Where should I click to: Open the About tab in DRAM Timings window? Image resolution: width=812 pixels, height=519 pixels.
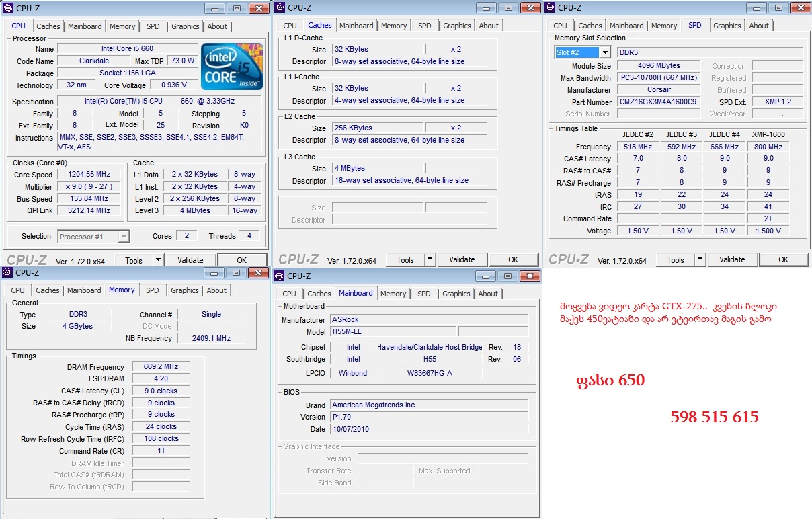pyautogui.click(x=216, y=290)
